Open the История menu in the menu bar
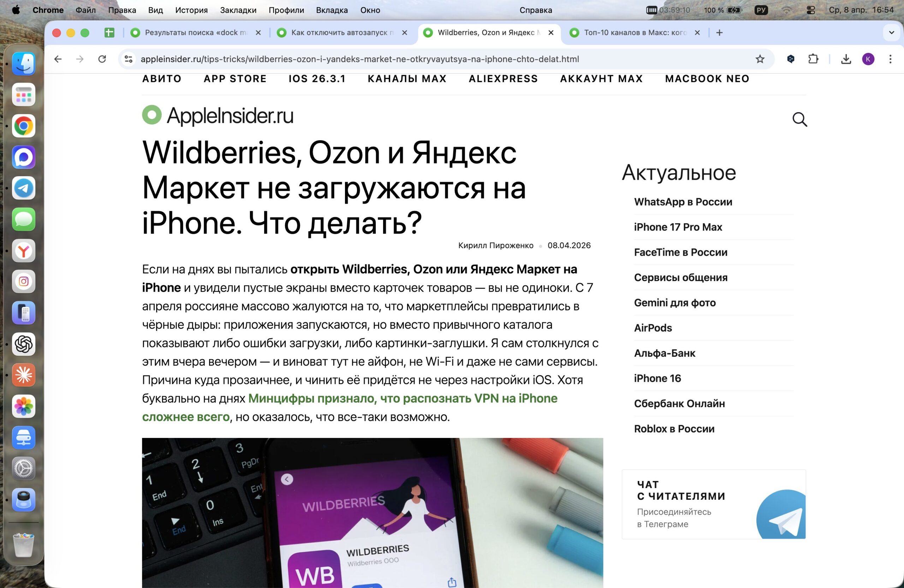 (x=191, y=10)
